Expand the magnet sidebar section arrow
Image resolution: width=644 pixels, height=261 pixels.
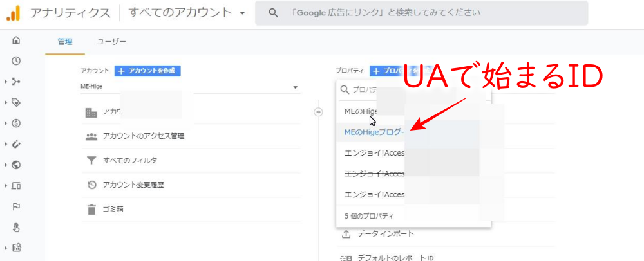(6, 144)
